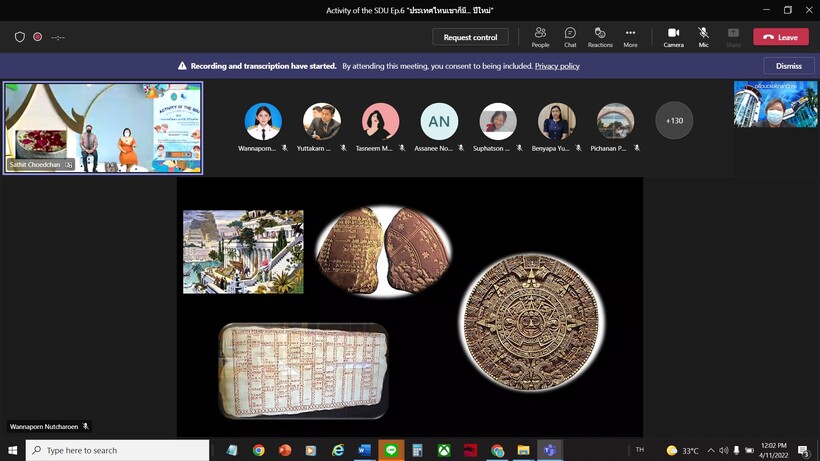The height and width of the screenshot is (461, 820).
Task: Open Microsoft Word from taskbar
Action: 365,450
